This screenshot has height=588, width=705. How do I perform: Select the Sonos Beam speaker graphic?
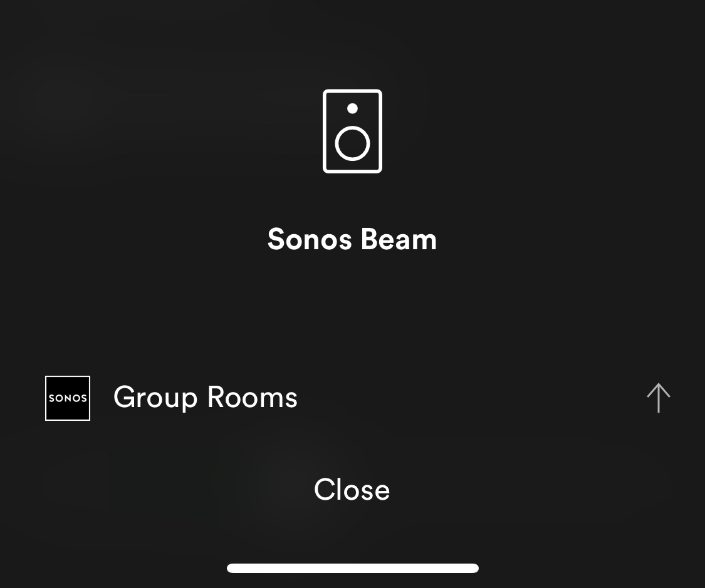(x=352, y=131)
